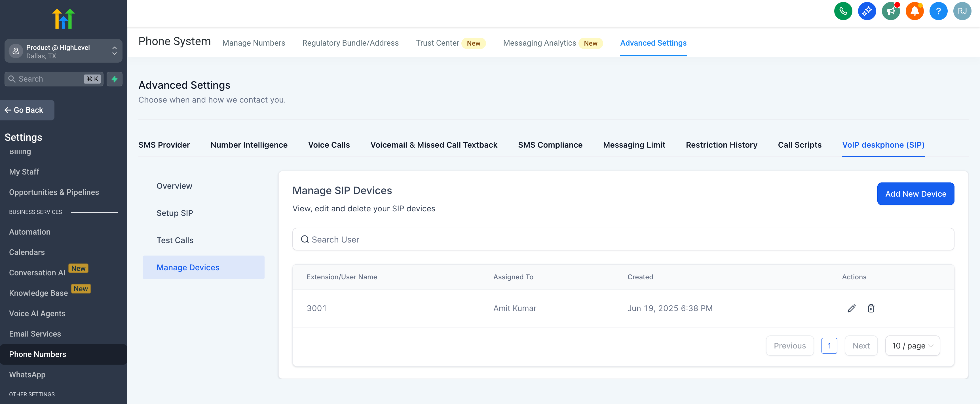Open the Messaging Analytics tab
This screenshot has height=404, width=980.
point(540,43)
